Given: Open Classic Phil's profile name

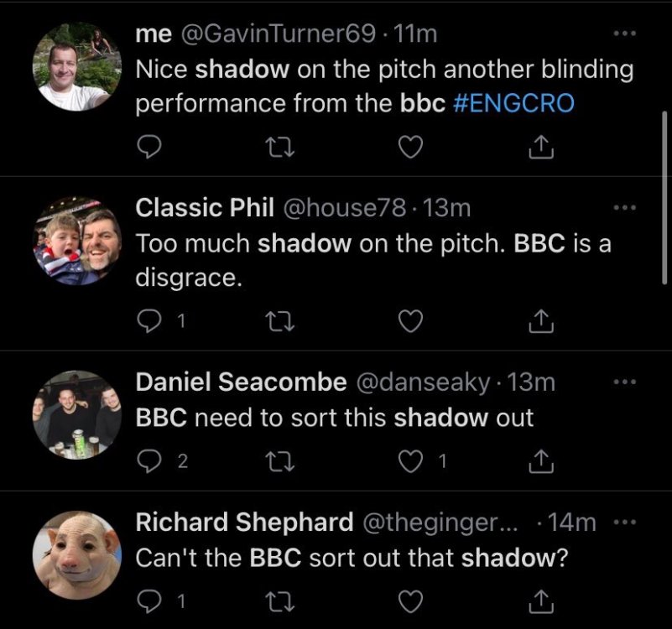Looking at the screenshot, I should [206, 207].
